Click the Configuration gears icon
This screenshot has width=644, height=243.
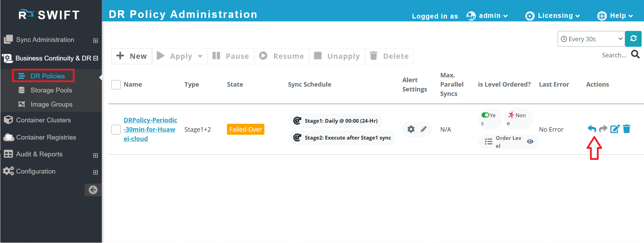(x=8, y=171)
